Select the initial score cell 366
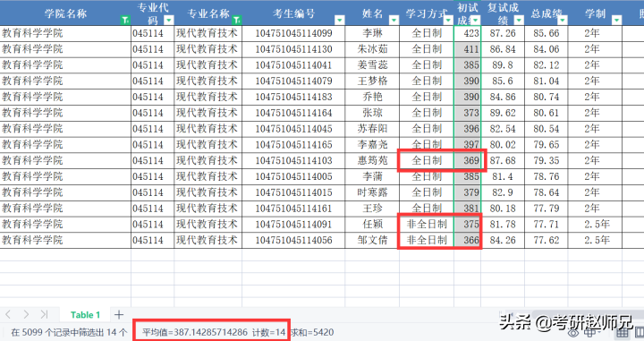 [x=468, y=241]
